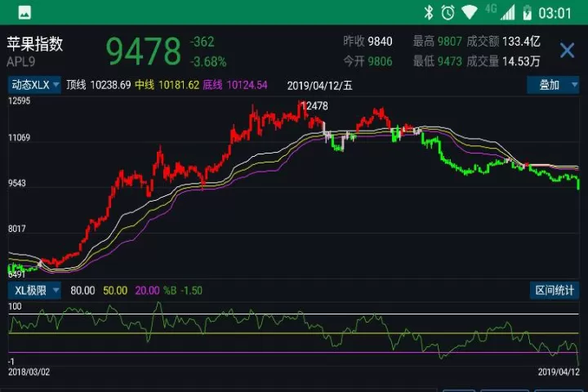Tap the 11069 price axis label
Image resolution: width=588 pixels, height=392 pixels.
click(19, 138)
